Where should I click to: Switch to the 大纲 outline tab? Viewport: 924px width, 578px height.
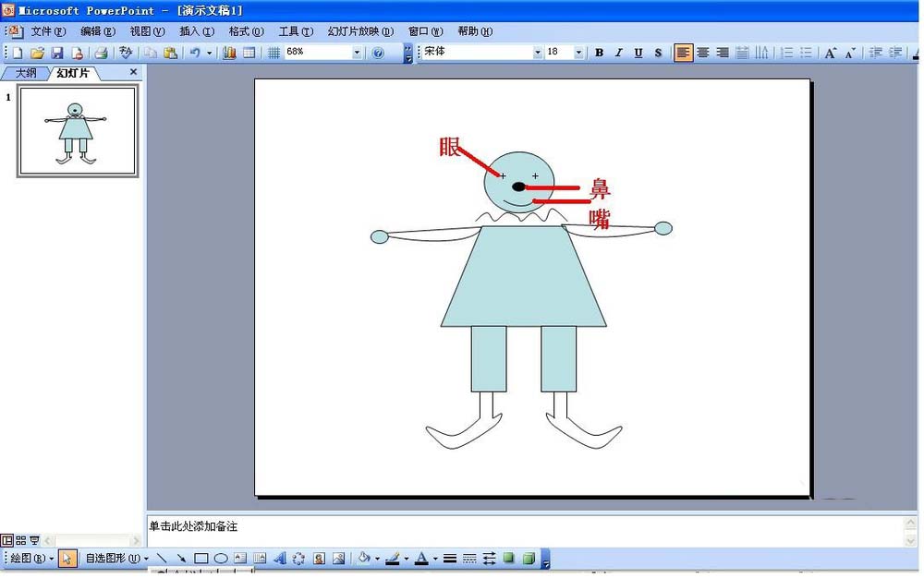(25, 73)
